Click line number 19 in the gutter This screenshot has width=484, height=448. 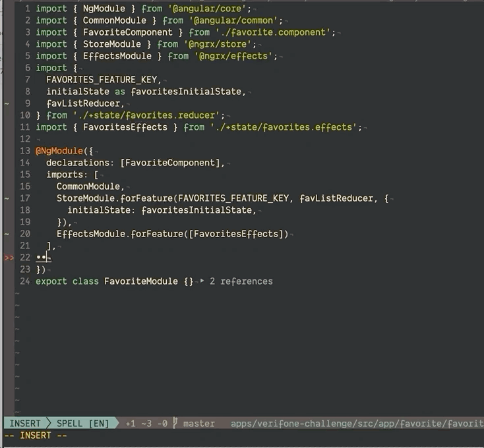point(25,222)
